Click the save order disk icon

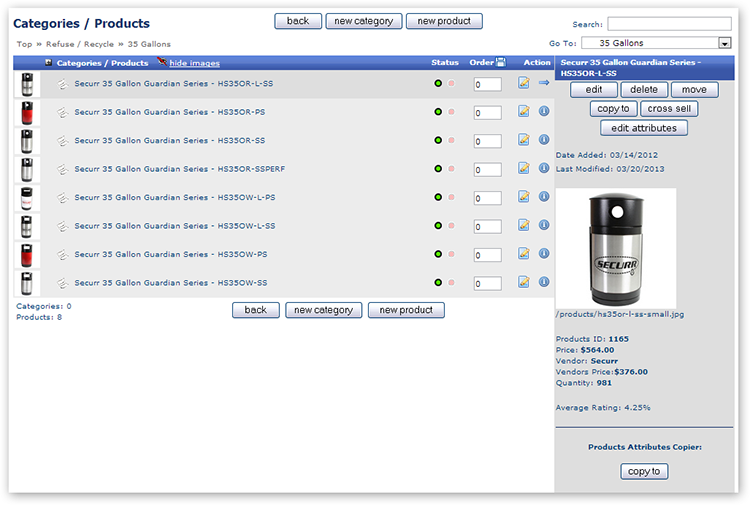[501, 62]
